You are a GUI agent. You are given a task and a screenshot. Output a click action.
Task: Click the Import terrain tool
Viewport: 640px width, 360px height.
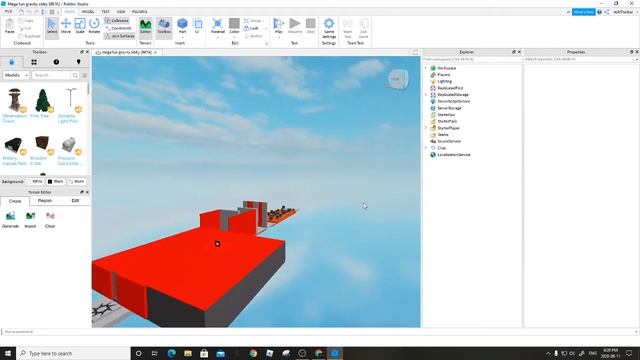coord(30,220)
